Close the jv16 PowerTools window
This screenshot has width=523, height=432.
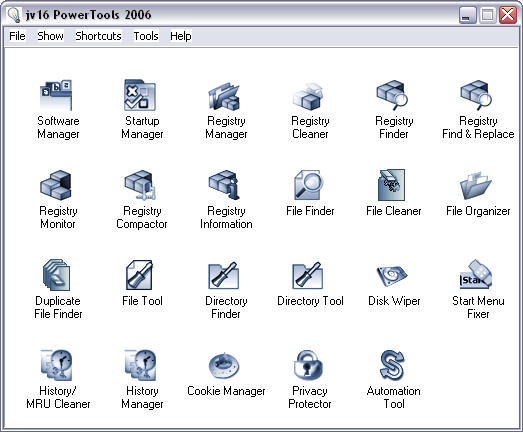pos(508,15)
